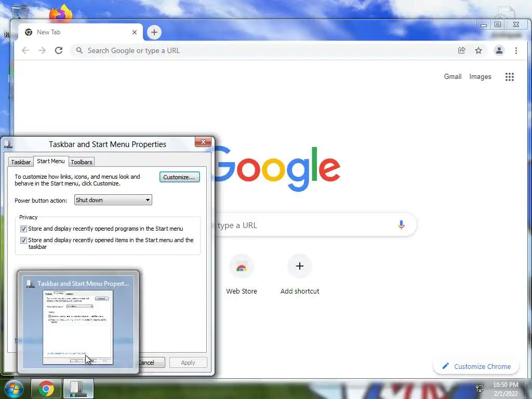Click the network icon in system tray
The image size is (532, 399).
tap(480, 388)
